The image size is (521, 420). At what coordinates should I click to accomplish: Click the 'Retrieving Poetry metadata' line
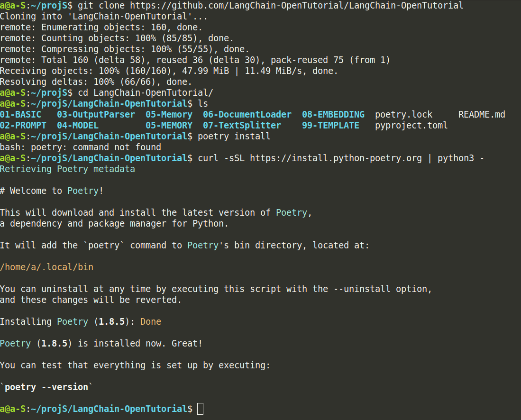coord(67,169)
